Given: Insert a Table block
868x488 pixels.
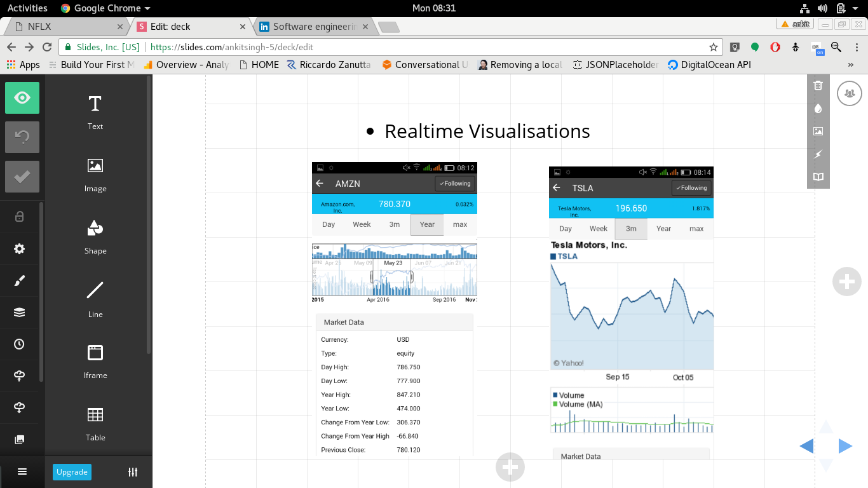Looking at the screenshot, I should tap(95, 424).
